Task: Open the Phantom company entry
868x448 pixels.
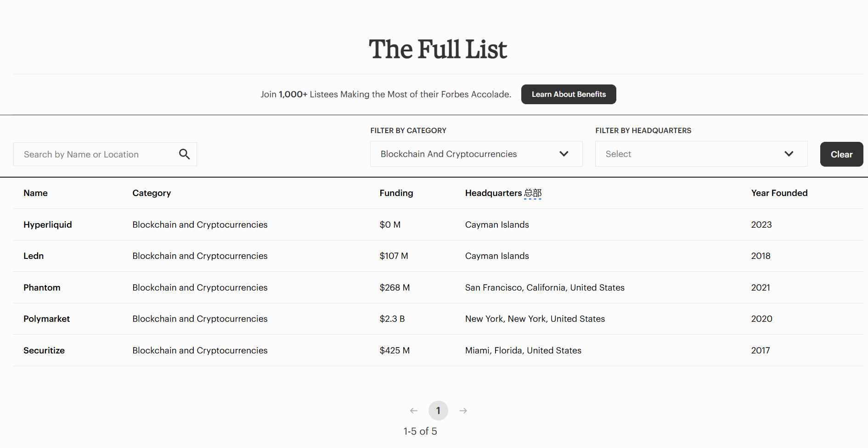Action: pyautogui.click(x=42, y=287)
